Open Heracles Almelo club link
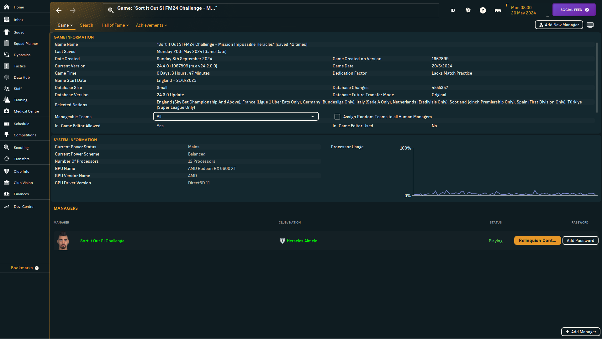 click(302, 241)
